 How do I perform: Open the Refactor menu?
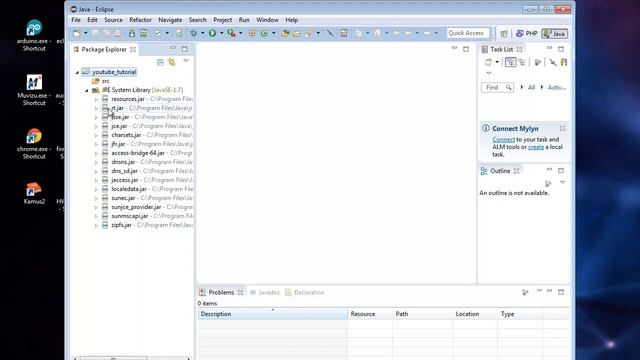click(140, 20)
